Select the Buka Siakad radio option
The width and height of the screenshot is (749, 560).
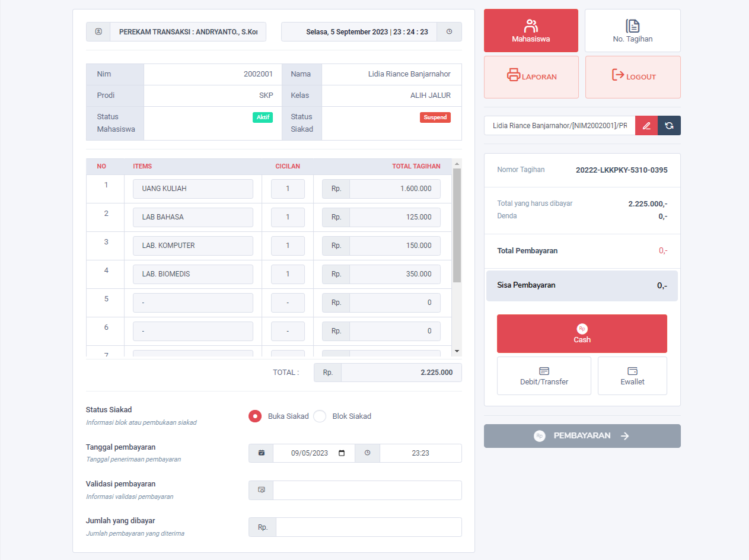click(255, 416)
